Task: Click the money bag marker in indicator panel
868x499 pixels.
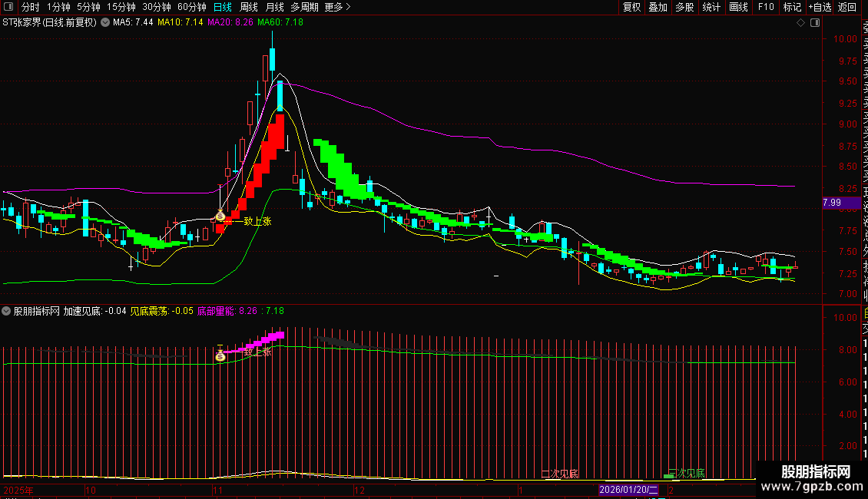Action: pos(220,355)
